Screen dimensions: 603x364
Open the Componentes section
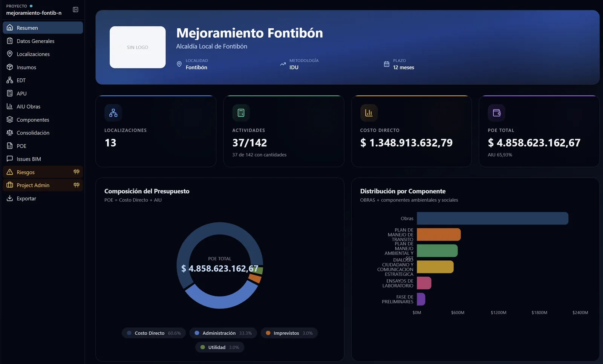coord(43,119)
